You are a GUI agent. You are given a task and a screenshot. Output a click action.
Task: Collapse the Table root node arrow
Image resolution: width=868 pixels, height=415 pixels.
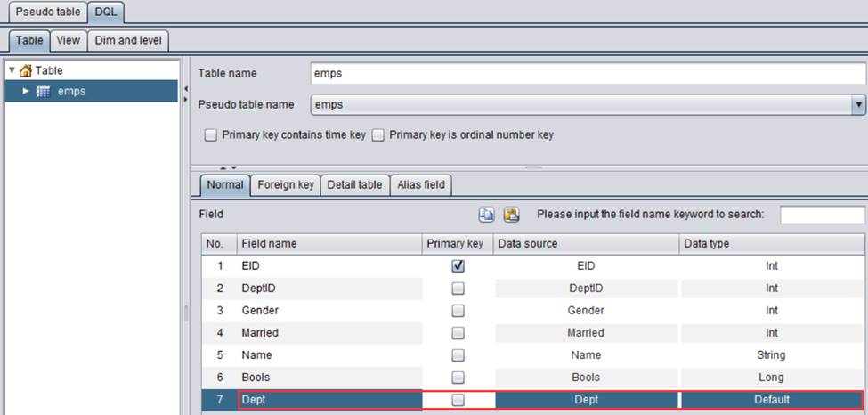[x=11, y=70]
